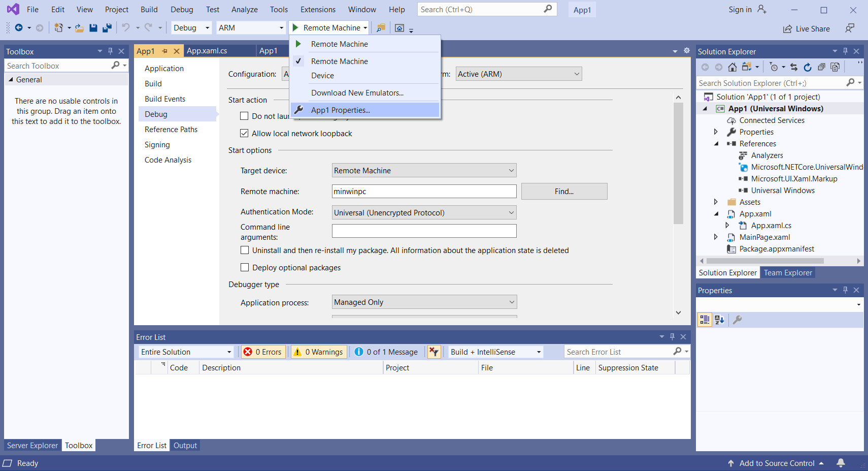Open the Analyze menu

pyautogui.click(x=245, y=9)
